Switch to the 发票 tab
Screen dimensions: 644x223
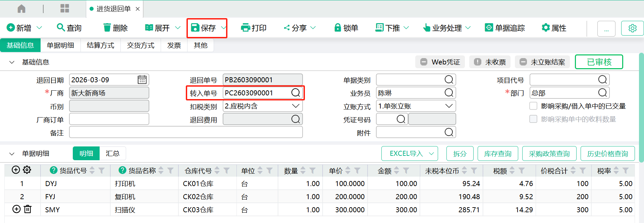coord(174,45)
